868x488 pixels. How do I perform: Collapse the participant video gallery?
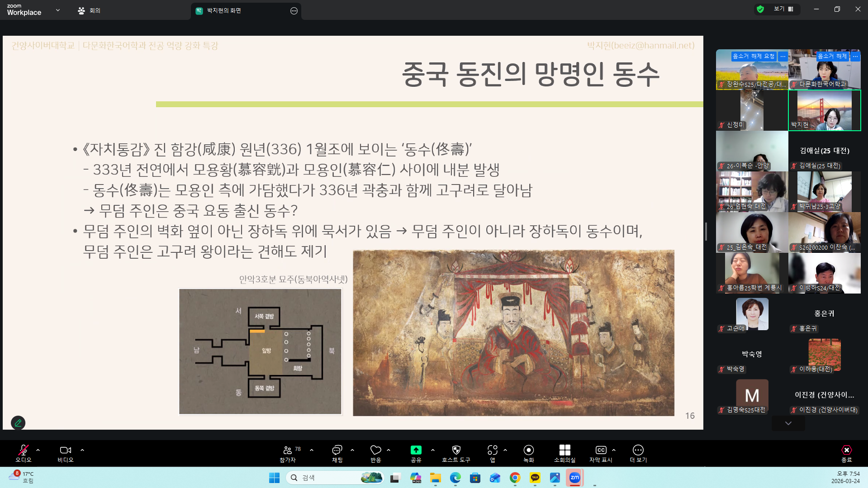point(788,423)
